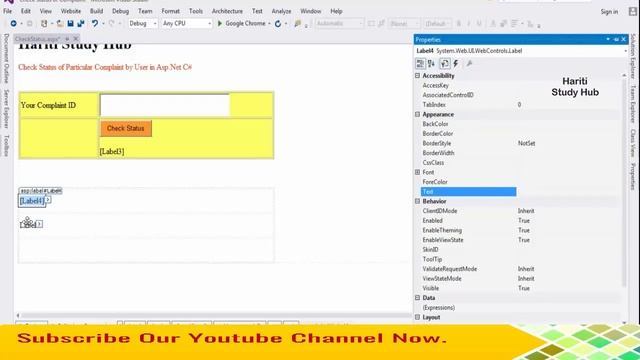Viewport: 640px width, 360px height.
Task: Open the Analyze menu
Action: pyautogui.click(x=281, y=11)
